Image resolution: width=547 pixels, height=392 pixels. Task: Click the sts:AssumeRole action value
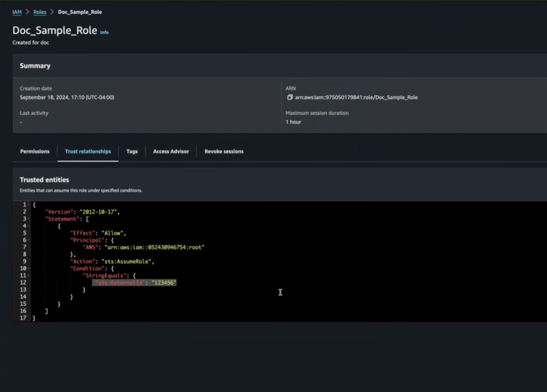pyautogui.click(x=128, y=262)
